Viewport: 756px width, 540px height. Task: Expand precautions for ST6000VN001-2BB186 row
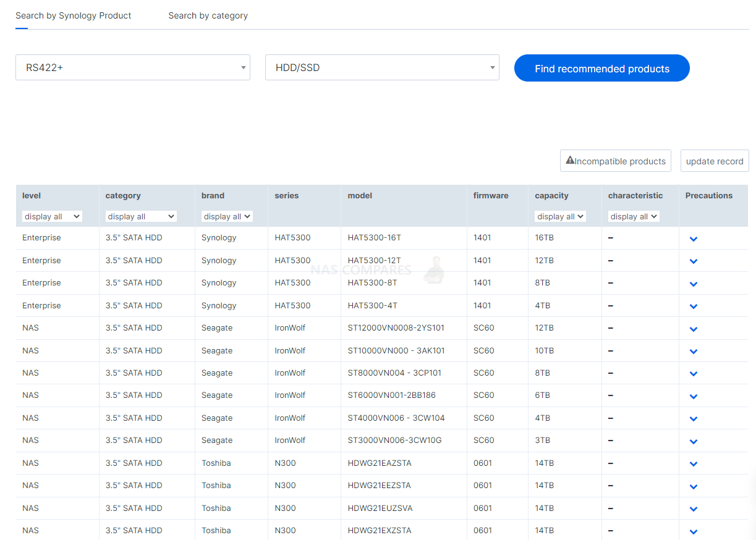(x=694, y=396)
